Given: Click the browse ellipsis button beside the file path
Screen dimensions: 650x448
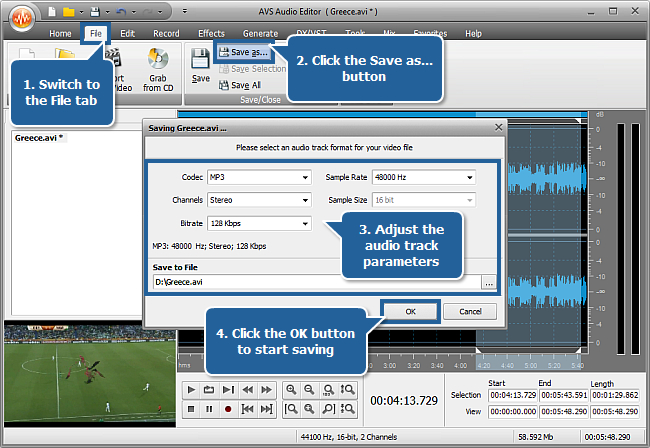Looking at the screenshot, I should coord(489,283).
